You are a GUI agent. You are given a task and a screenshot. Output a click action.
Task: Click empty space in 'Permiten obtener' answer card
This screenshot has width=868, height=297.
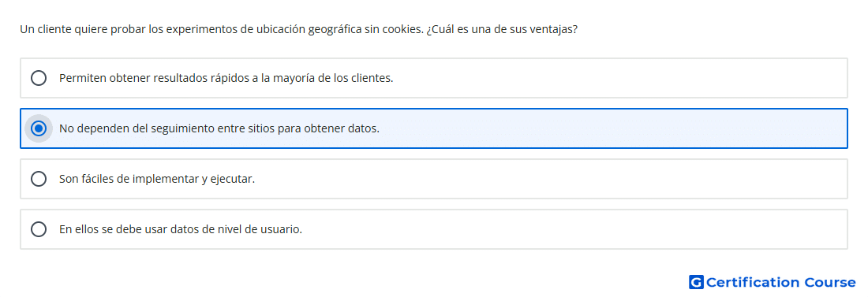point(620,78)
